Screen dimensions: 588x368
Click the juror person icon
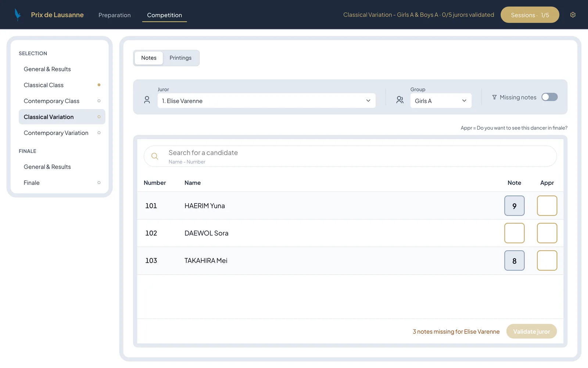(147, 100)
